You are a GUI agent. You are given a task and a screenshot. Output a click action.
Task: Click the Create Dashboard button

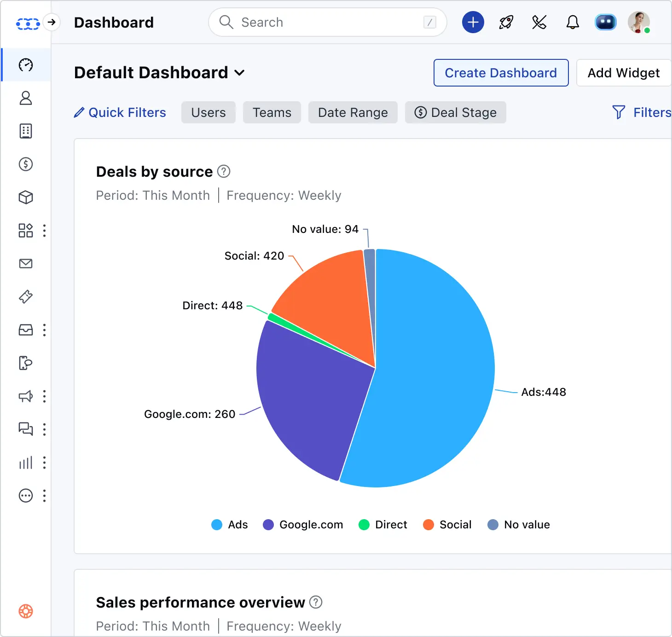click(501, 73)
